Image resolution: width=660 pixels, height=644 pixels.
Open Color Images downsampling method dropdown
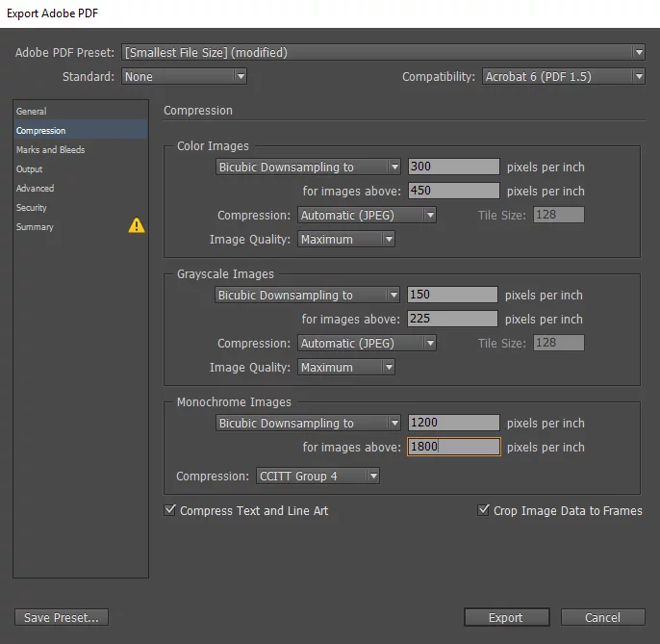click(x=308, y=167)
